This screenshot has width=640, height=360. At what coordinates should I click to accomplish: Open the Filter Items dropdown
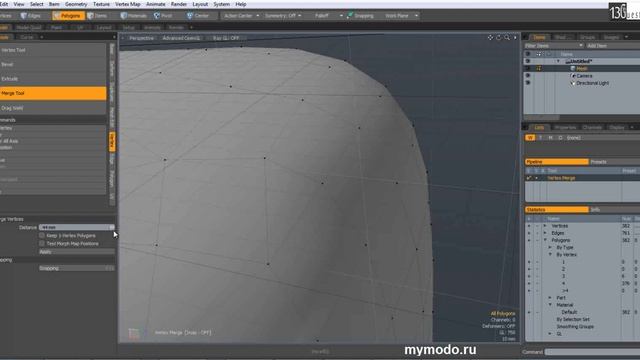pos(554,46)
